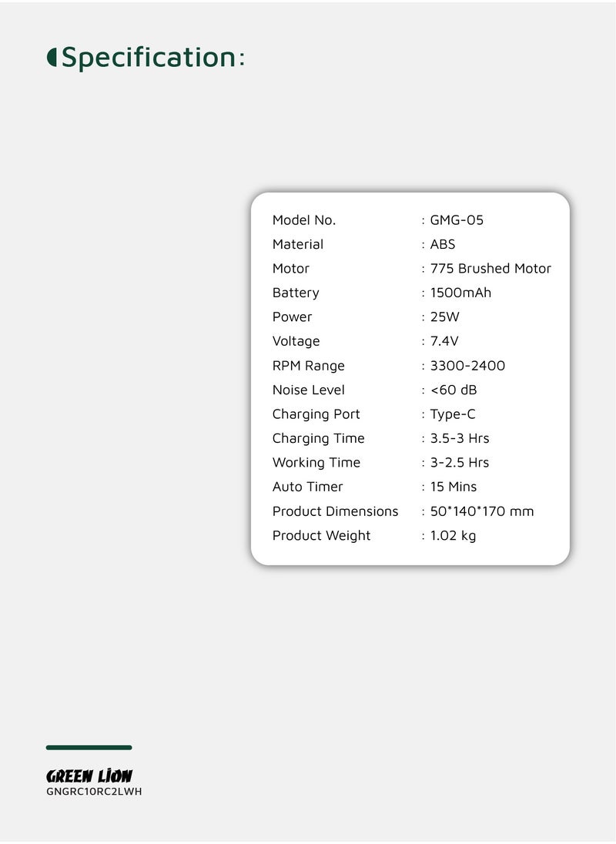The width and height of the screenshot is (616, 844).
Task: Click the 50*140*170 mm dimensions value
Action: pyautogui.click(x=482, y=511)
